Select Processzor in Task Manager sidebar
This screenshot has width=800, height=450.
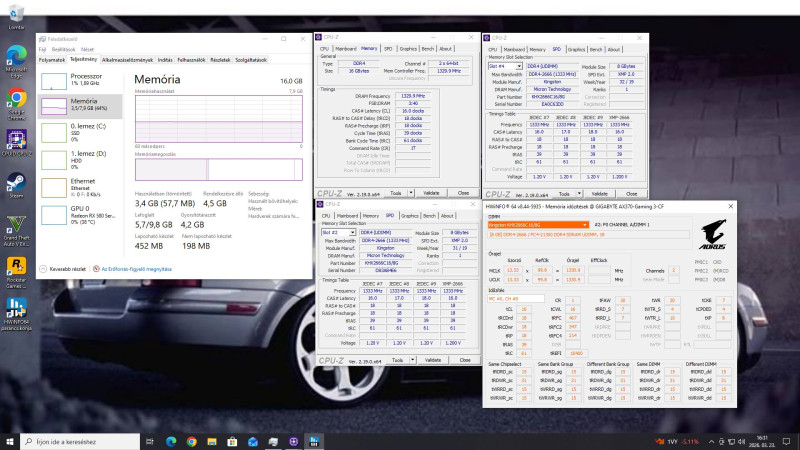[x=80, y=80]
